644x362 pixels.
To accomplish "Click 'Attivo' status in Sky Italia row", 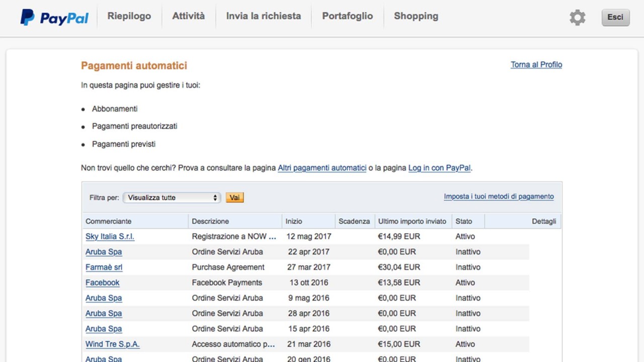I will click(465, 236).
